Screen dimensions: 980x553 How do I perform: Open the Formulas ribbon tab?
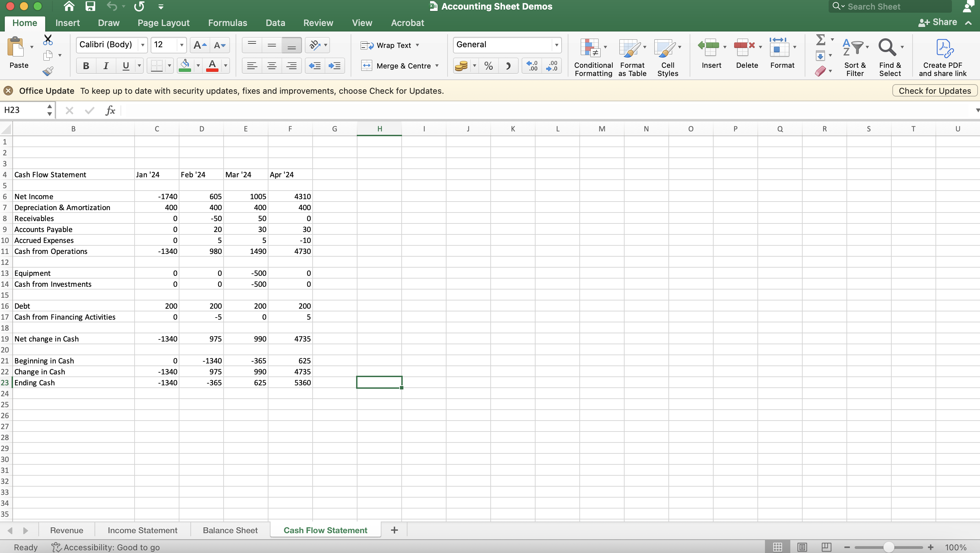coord(227,23)
